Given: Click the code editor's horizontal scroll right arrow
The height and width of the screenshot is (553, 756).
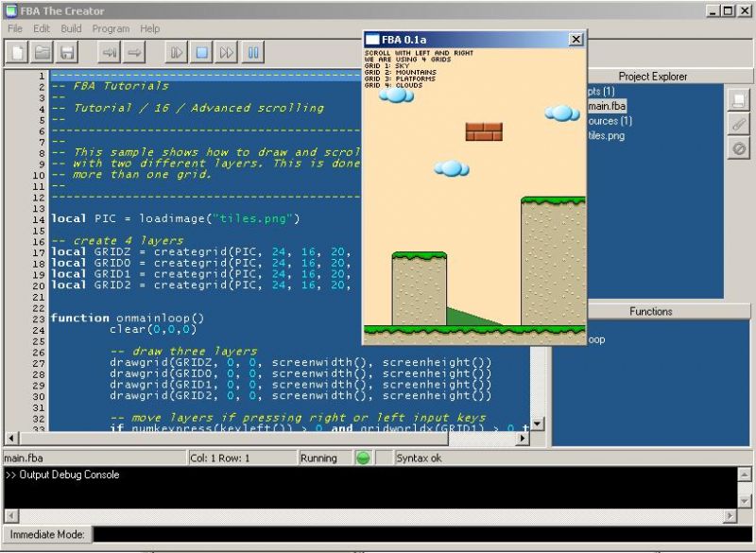Looking at the screenshot, I should click(523, 439).
